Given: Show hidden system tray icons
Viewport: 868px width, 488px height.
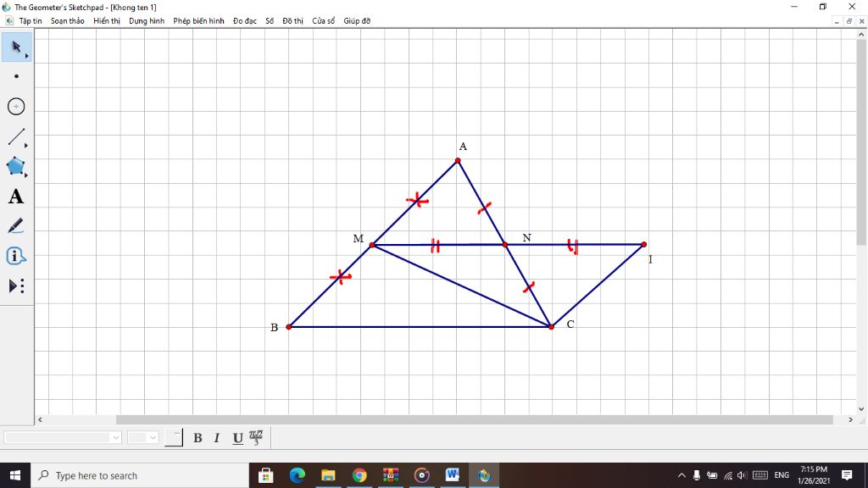Looking at the screenshot, I should point(682,475).
